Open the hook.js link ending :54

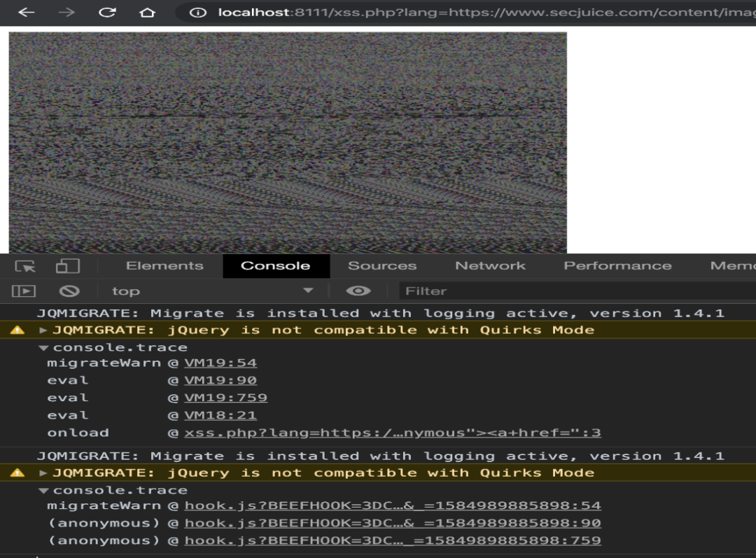point(393,506)
